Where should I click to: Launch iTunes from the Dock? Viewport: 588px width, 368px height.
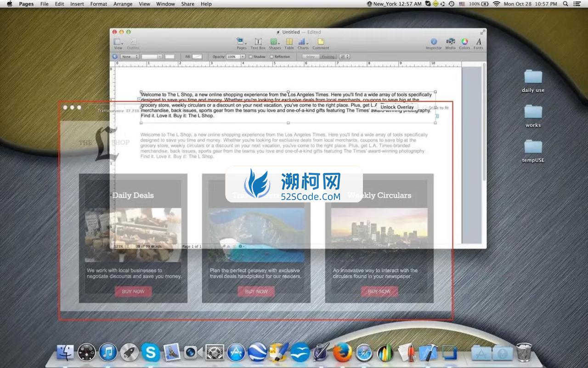108,352
